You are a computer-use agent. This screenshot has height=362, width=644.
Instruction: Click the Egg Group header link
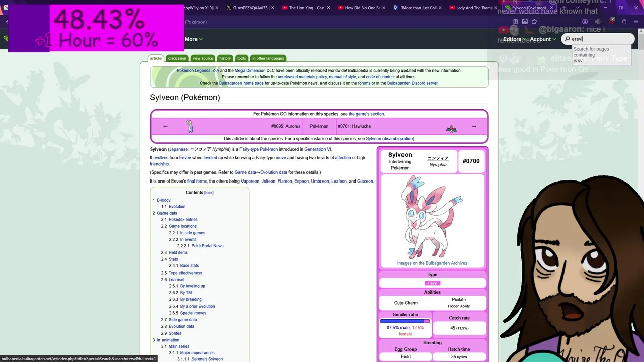[406, 349]
